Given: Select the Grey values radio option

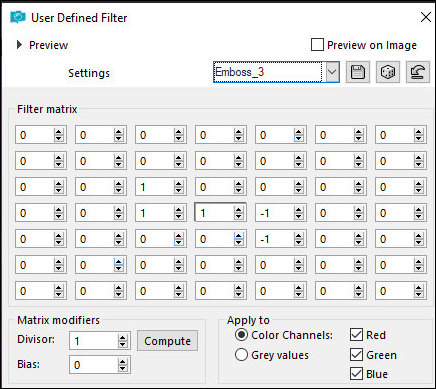Looking at the screenshot, I should [241, 355].
